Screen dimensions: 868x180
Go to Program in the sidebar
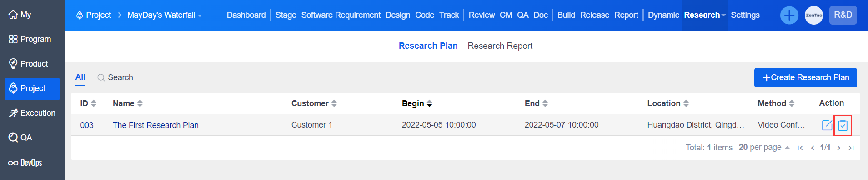[x=30, y=39]
